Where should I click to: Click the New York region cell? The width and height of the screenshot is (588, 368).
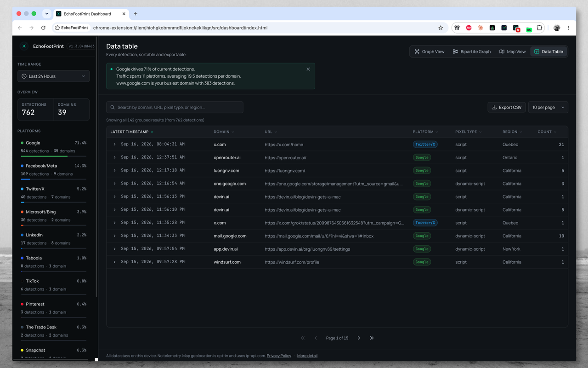[511, 249]
